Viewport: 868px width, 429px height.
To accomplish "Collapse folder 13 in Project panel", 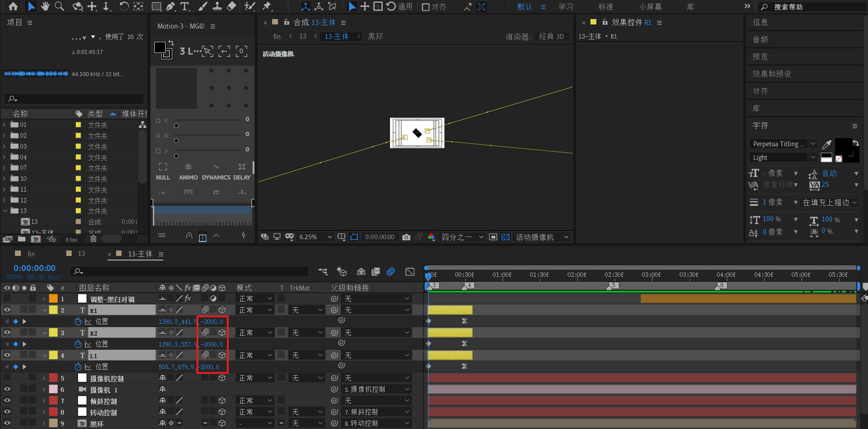I will [x=5, y=211].
